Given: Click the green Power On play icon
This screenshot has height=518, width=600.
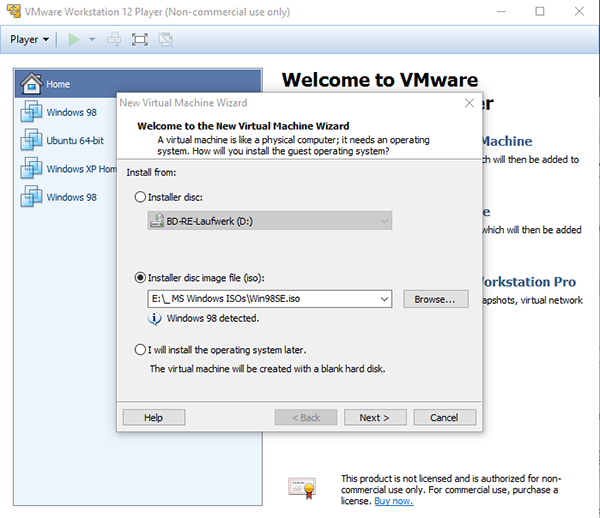Looking at the screenshot, I should [x=74, y=40].
